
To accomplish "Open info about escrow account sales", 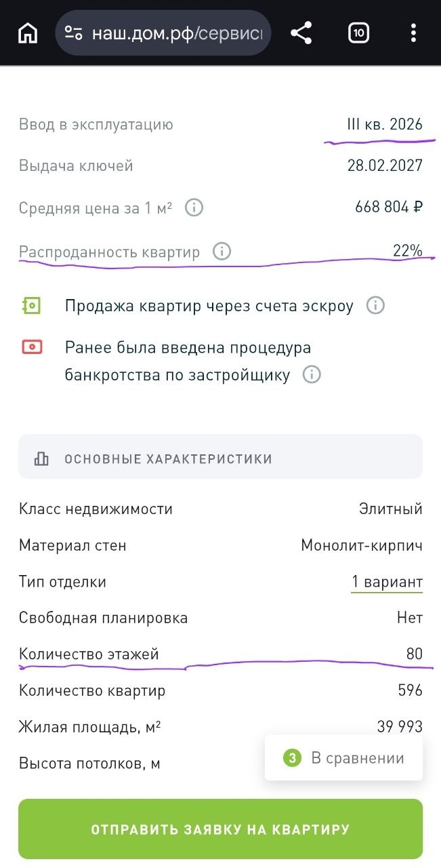I will pos(375,306).
